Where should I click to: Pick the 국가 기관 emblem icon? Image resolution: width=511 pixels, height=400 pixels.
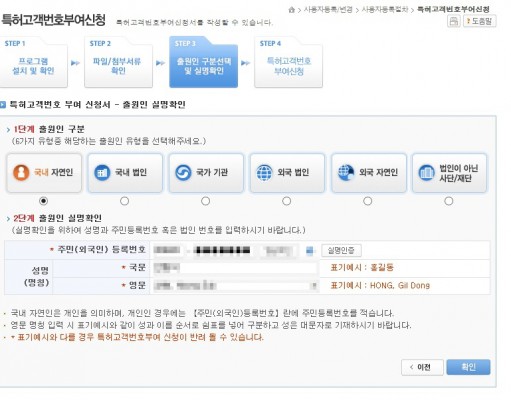coord(183,173)
